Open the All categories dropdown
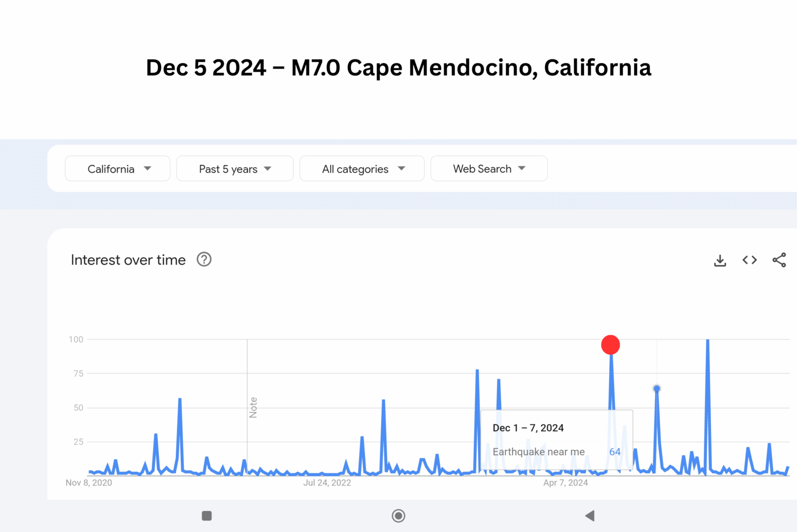This screenshot has width=797, height=532. point(362,169)
